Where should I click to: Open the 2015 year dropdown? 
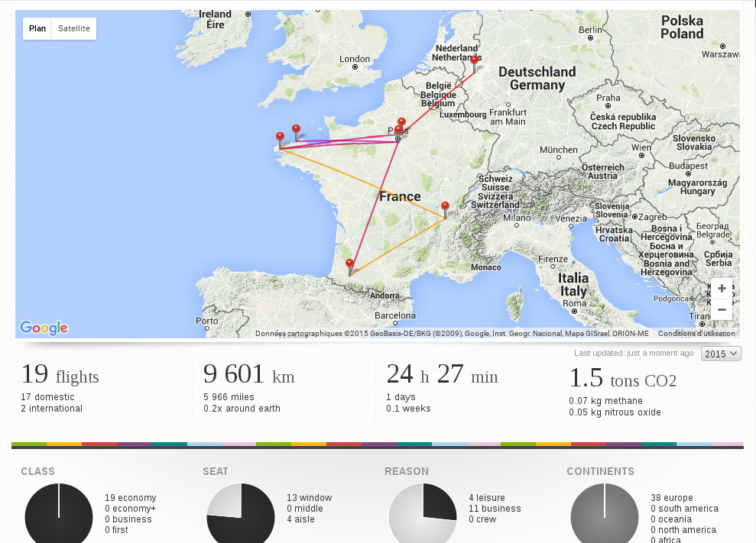pos(721,354)
